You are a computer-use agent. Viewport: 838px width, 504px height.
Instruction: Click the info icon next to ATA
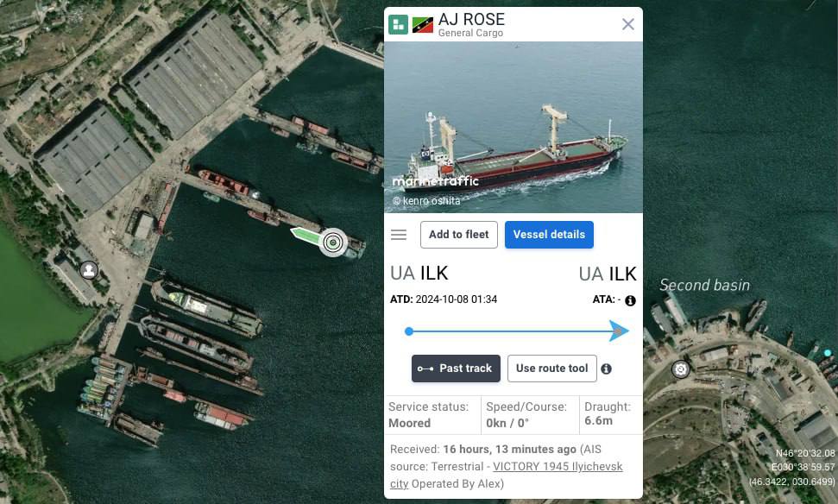click(630, 300)
